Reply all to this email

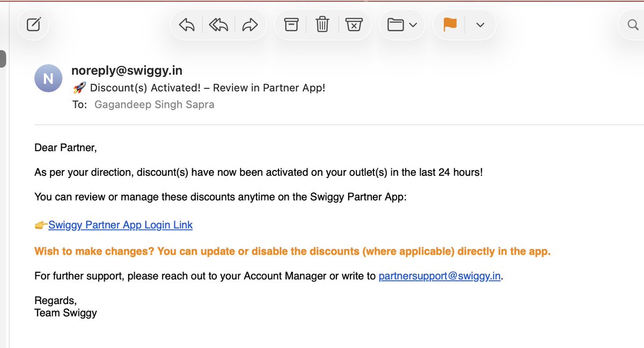pyautogui.click(x=218, y=25)
